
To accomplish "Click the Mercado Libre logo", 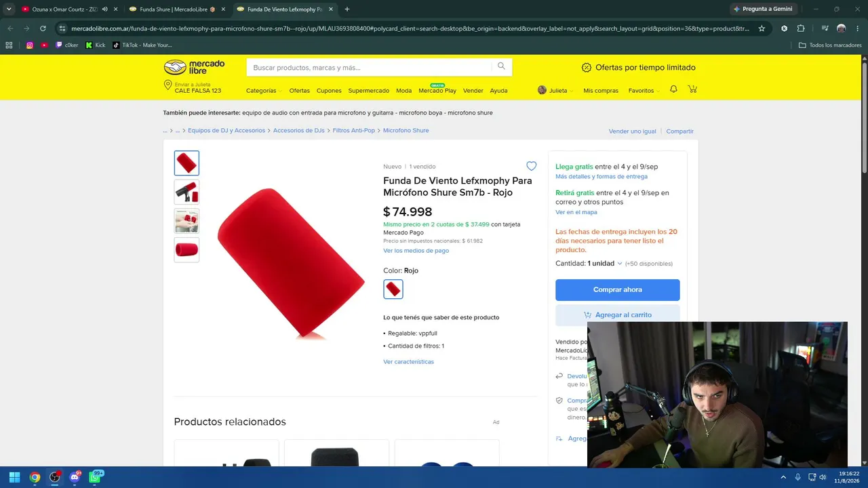I will point(194,67).
